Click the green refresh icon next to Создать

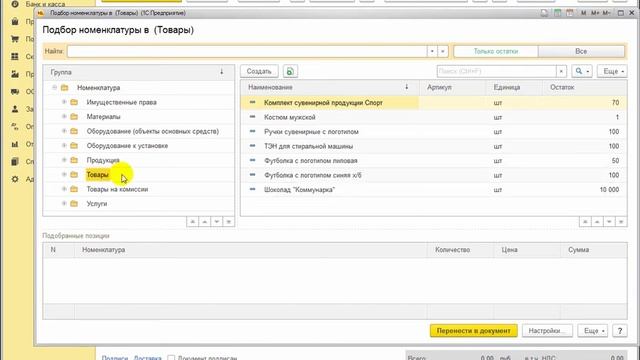pos(290,71)
